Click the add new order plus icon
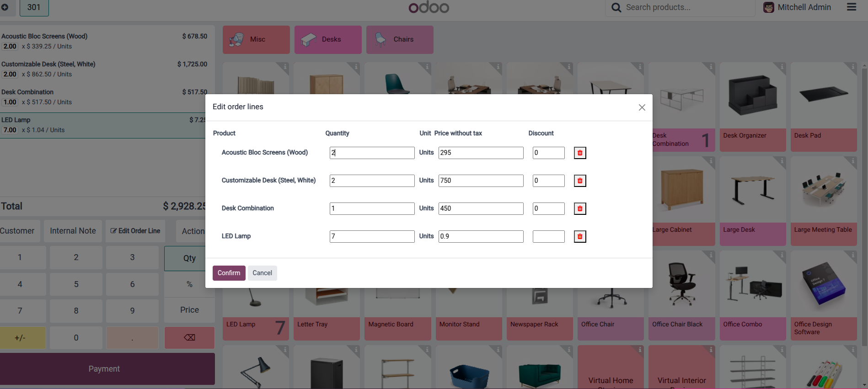868x389 pixels. coord(5,7)
